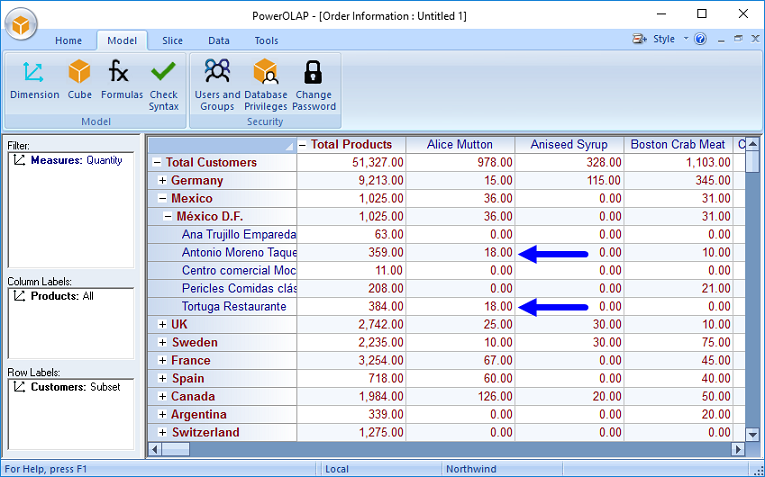Click the 1,103.00 Boston Crab Meat cell

(678, 162)
